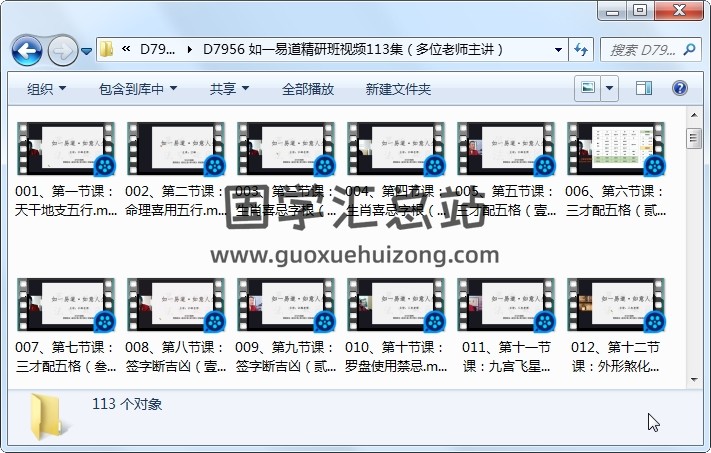Open the 共享 menu
The image size is (711, 453).
229,89
